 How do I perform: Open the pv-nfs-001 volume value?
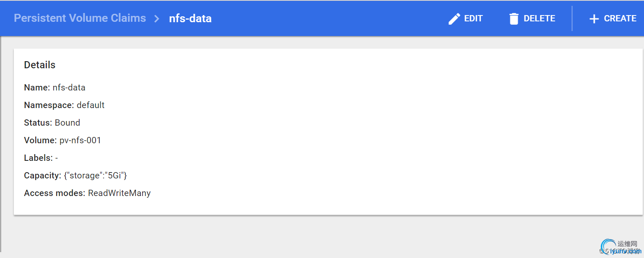tap(80, 140)
